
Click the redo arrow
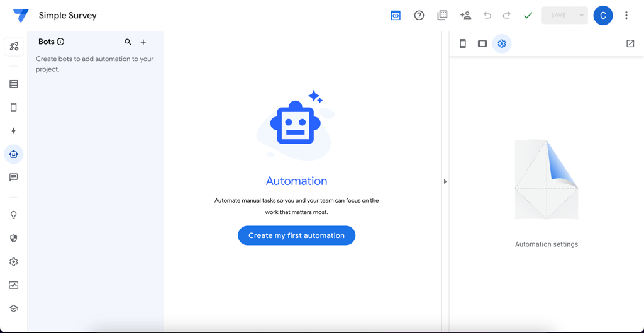click(x=507, y=16)
